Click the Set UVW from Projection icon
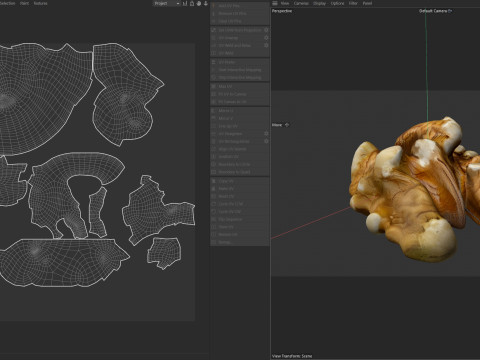 point(214,30)
